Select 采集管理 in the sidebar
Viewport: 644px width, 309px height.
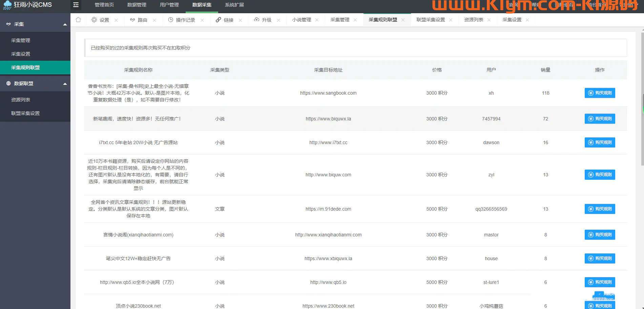pos(21,40)
